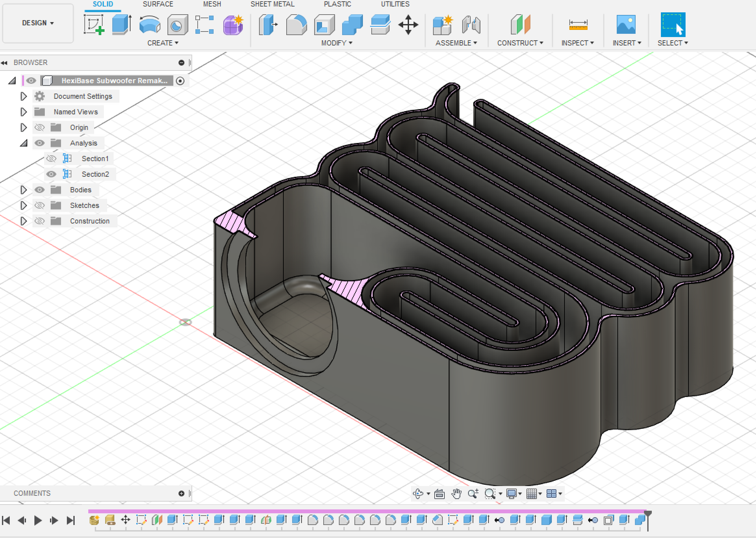Select the Move/Copy tool
Screen dimensions: 756x538
[408, 25]
